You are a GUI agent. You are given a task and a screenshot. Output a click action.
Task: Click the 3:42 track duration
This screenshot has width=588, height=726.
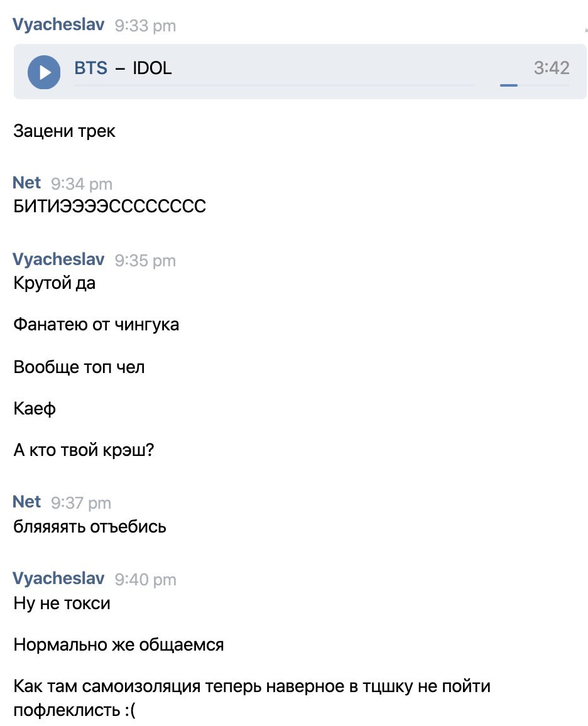tap(552, 68)
